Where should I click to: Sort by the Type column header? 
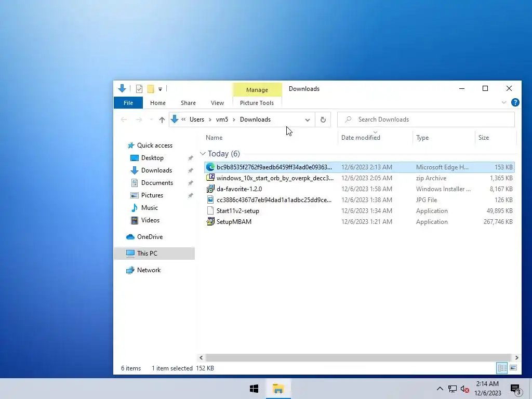422,137
